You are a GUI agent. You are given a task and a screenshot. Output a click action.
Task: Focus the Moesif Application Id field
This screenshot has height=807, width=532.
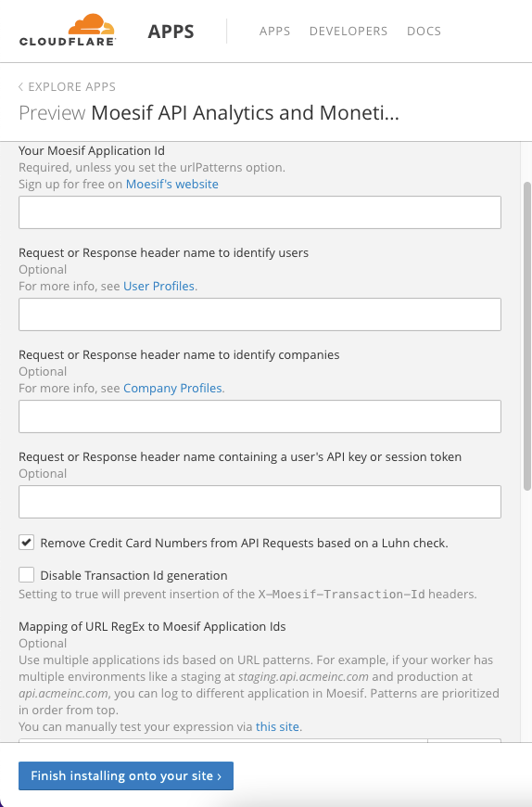(x=260, y=212)
